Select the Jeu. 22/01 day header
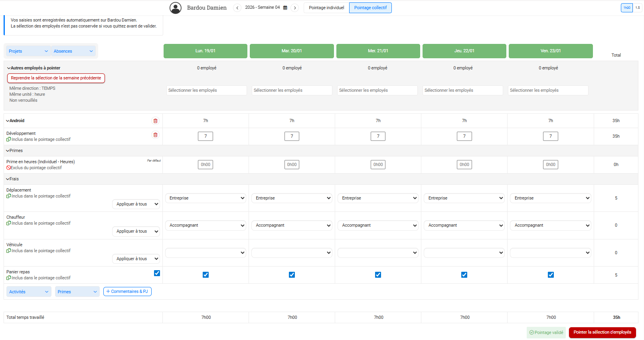644x340 pixels. (x=464, y=51)
